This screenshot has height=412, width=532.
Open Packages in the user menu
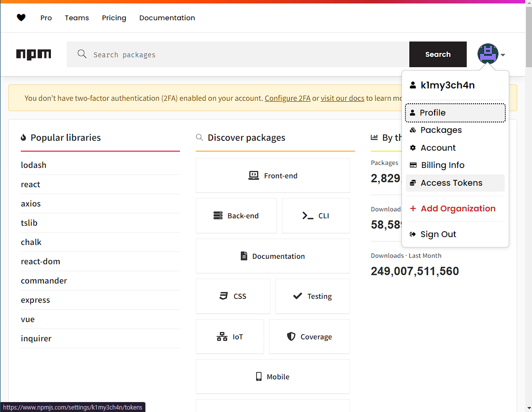pos(455,130)
